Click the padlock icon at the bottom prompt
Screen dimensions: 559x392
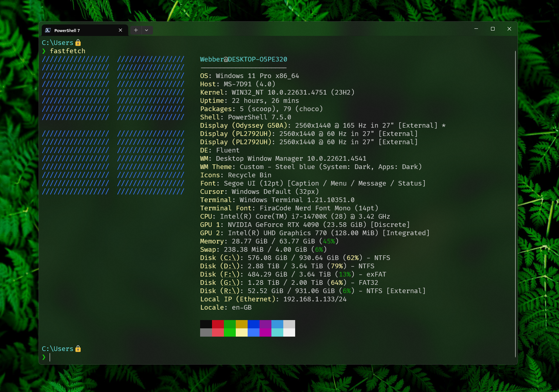(x=78, y=348)
